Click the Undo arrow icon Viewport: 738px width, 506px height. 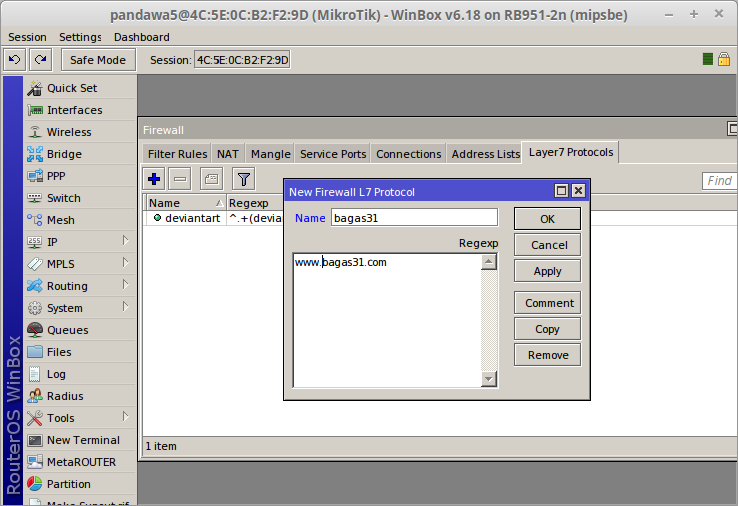[x=15, y=60]
